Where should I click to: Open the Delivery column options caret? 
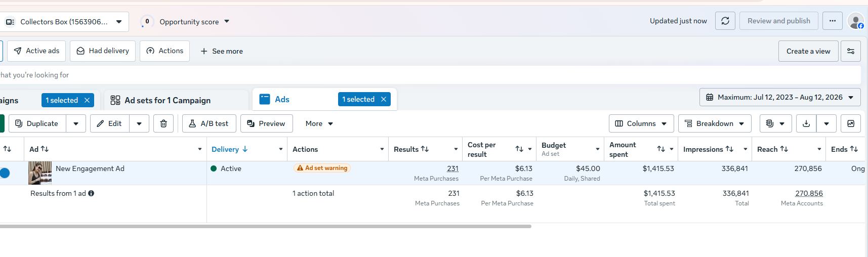coord(281,149)
